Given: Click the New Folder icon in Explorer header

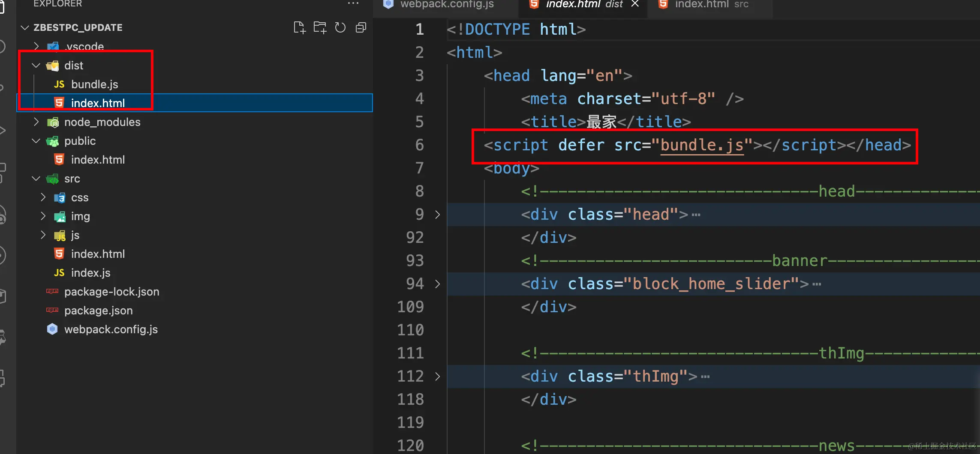Looking at the screenshot, I should [320, 28].
